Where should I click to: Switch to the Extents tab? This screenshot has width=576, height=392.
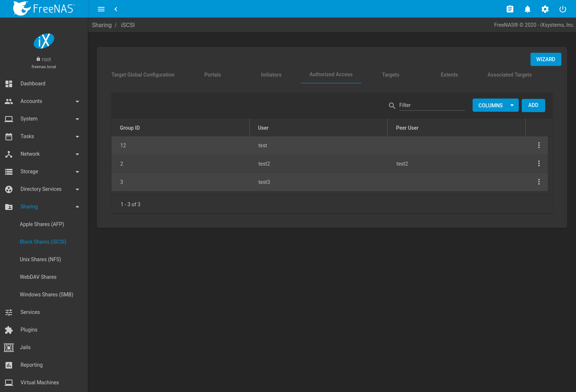pos(449,75)
